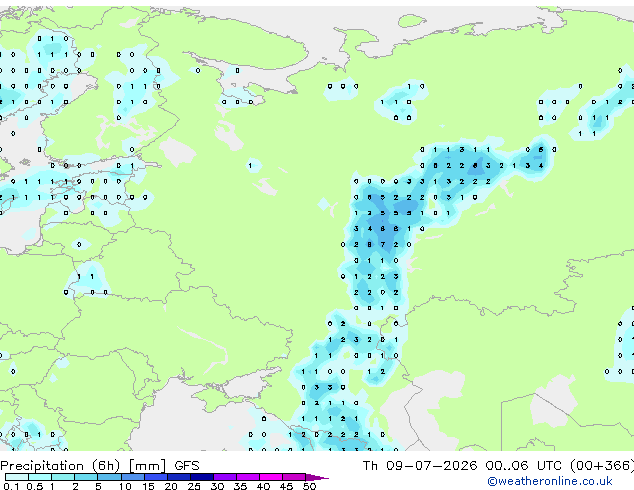Select the 5–10 mm legend color box
This screenshot has width=634, height=490.
pyautogui.click(x=109, y=477)
